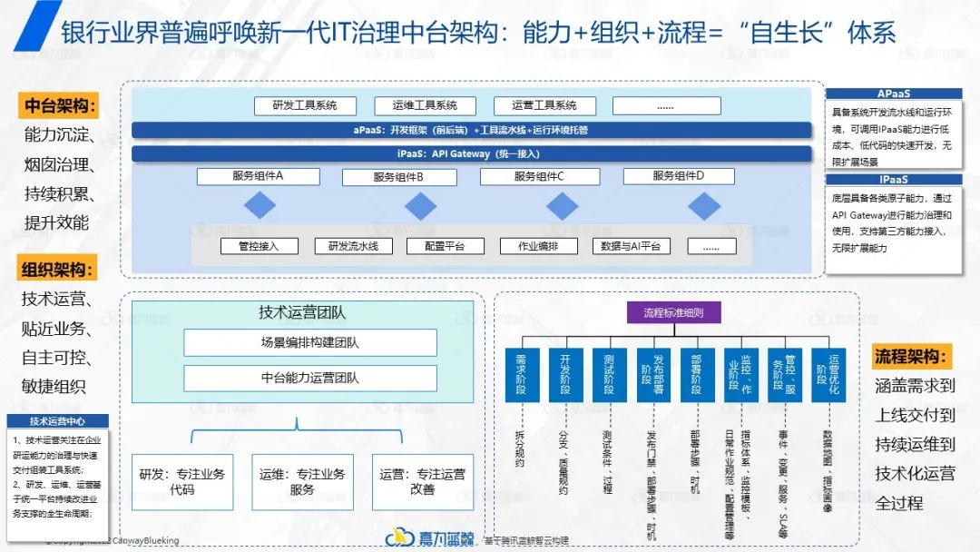Select the diamond icon below 服务组件A
Viewport: 980px width, 552px height.
click(x=260, y=205)
